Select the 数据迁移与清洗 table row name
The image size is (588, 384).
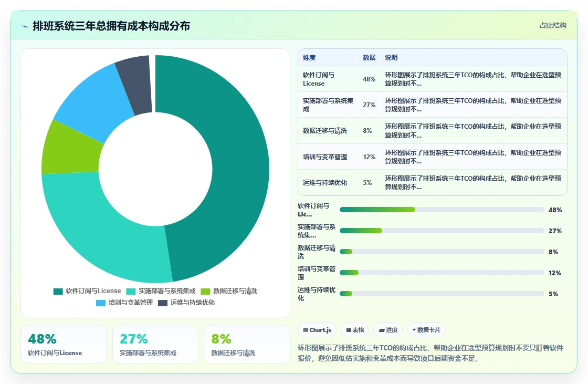[x=325, y=131]
